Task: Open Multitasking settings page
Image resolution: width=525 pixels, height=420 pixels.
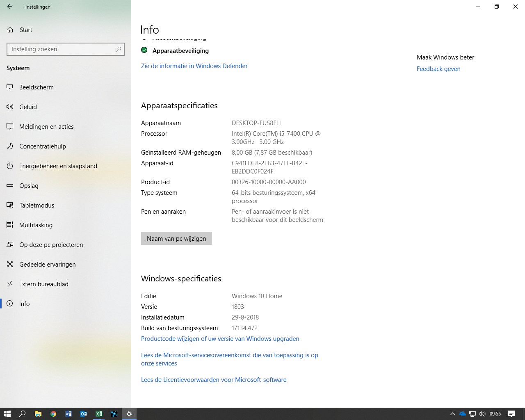Action: (36, 225)
